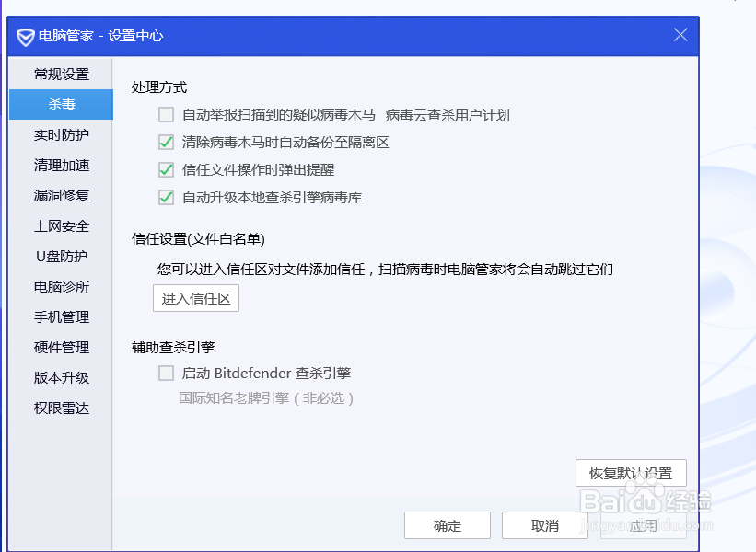Click the 处理方式 section heading

(159, 87)
